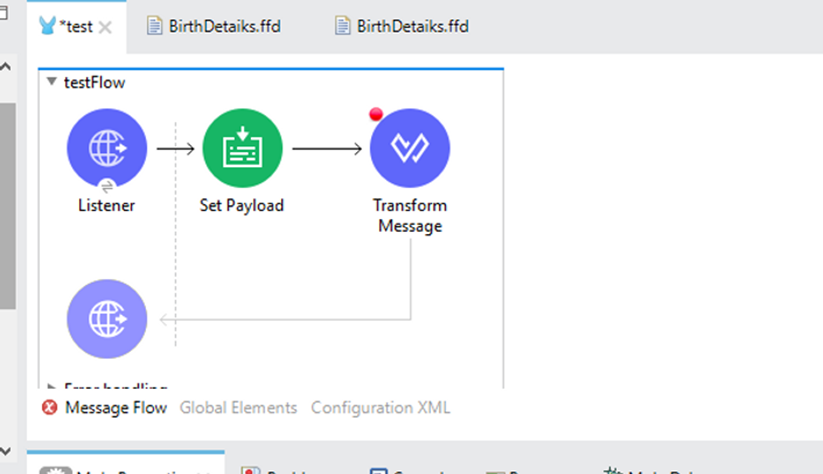Select the Listener component in testFlow
The height and width of the screenshot is (474, 823).
[106, 149]
